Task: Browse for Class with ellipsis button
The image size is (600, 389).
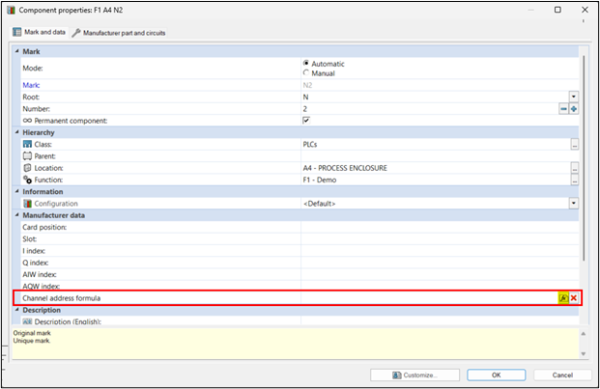Action: click(x=574, y=144)
